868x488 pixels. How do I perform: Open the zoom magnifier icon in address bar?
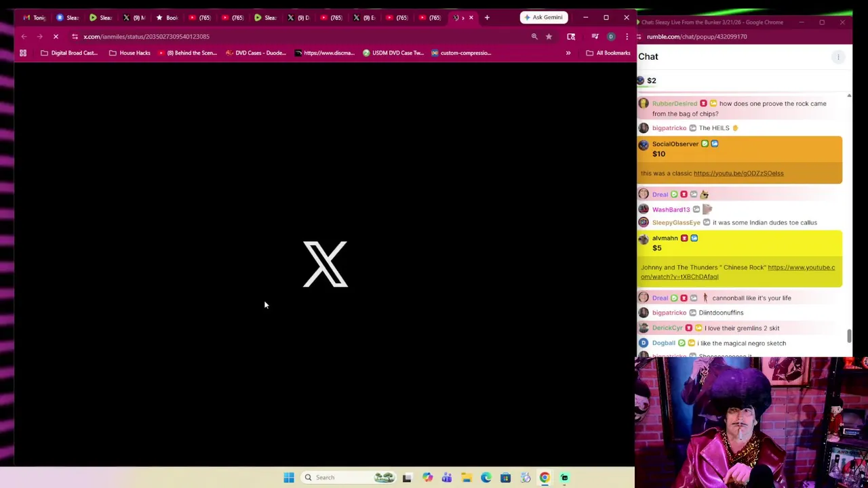(534, 37)
